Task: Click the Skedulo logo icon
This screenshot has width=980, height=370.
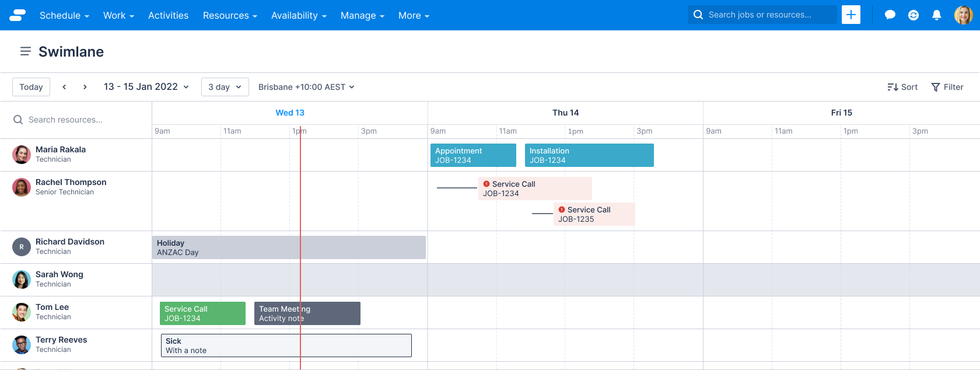Action: 17,15
